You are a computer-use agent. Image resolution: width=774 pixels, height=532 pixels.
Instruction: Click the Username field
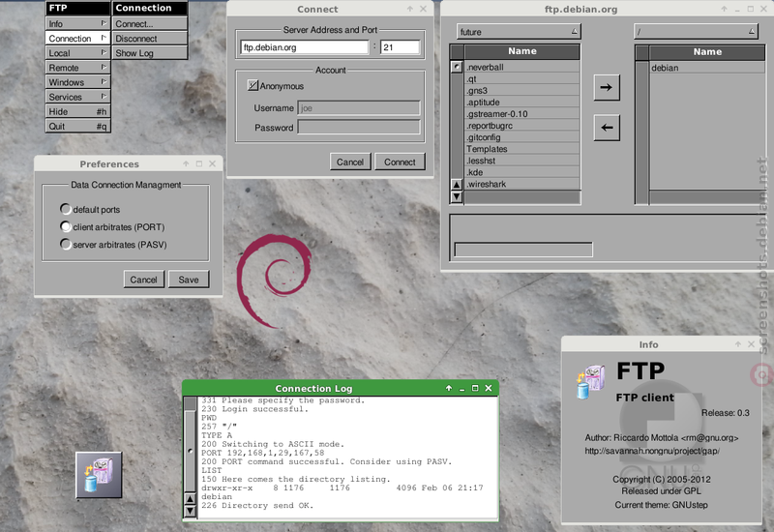(359, 108)
